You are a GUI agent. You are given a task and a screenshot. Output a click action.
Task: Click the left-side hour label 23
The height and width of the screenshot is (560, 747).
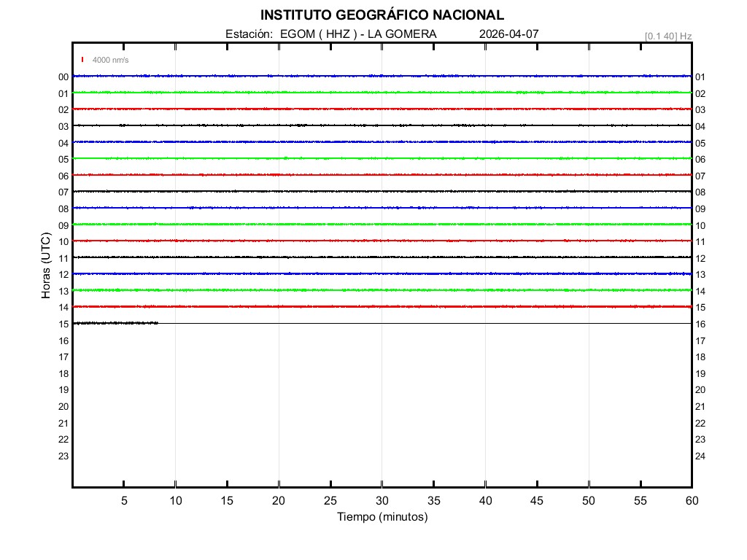point(63,456)
